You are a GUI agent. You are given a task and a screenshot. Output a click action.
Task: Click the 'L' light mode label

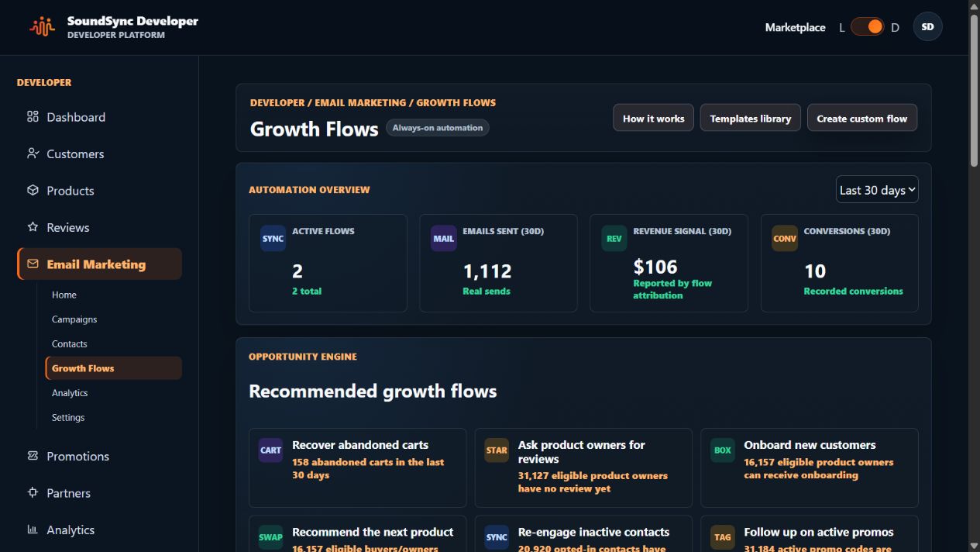(842, 28)
